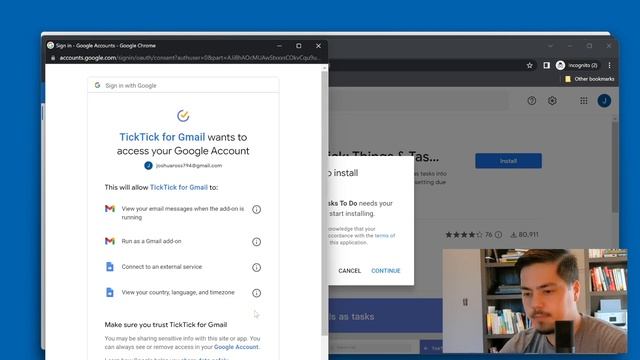Bookmark the page with the star icon in the background Chrome window
The image size is (640, 360).
(529, 65)
